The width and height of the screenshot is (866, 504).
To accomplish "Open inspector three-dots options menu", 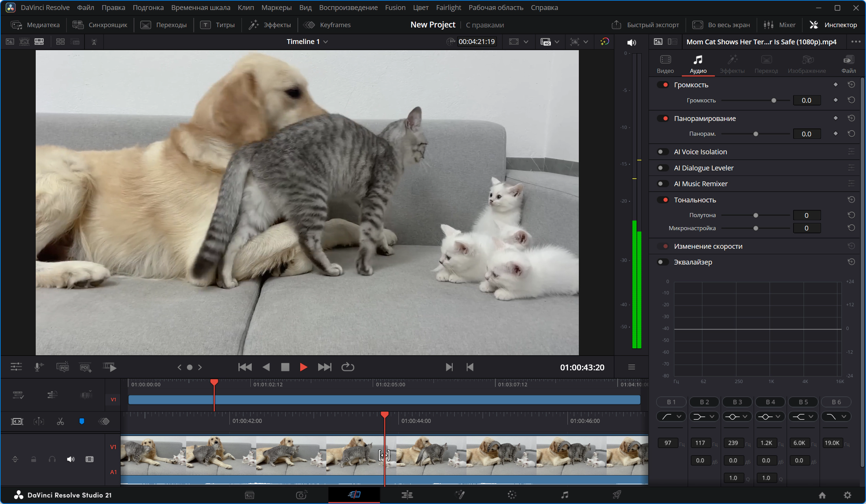I will 856,42.
